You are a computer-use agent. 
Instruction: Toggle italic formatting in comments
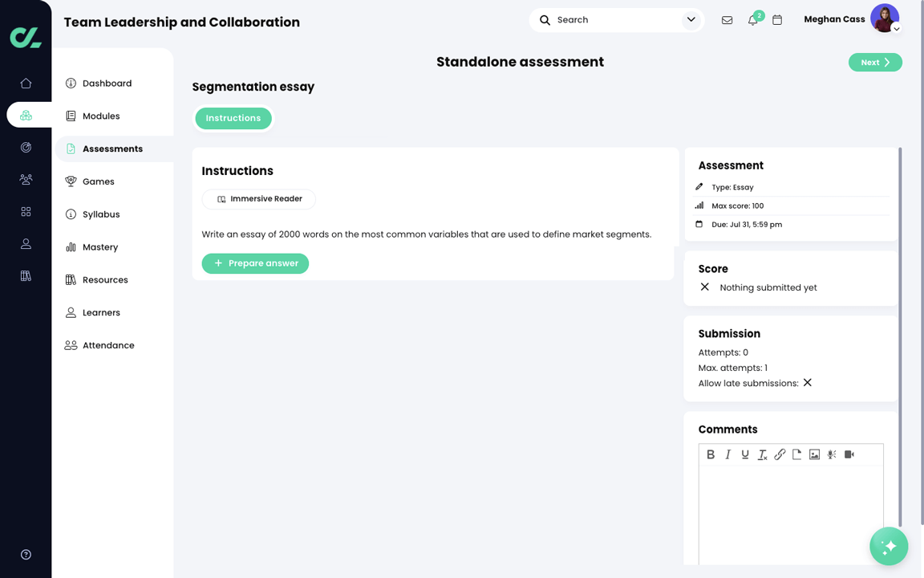[727, 454]
